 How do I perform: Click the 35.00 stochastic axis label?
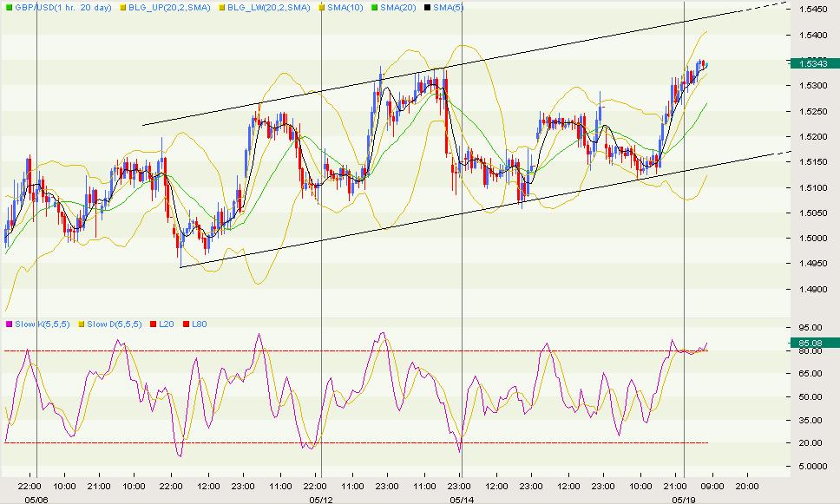tap(810, 421)
